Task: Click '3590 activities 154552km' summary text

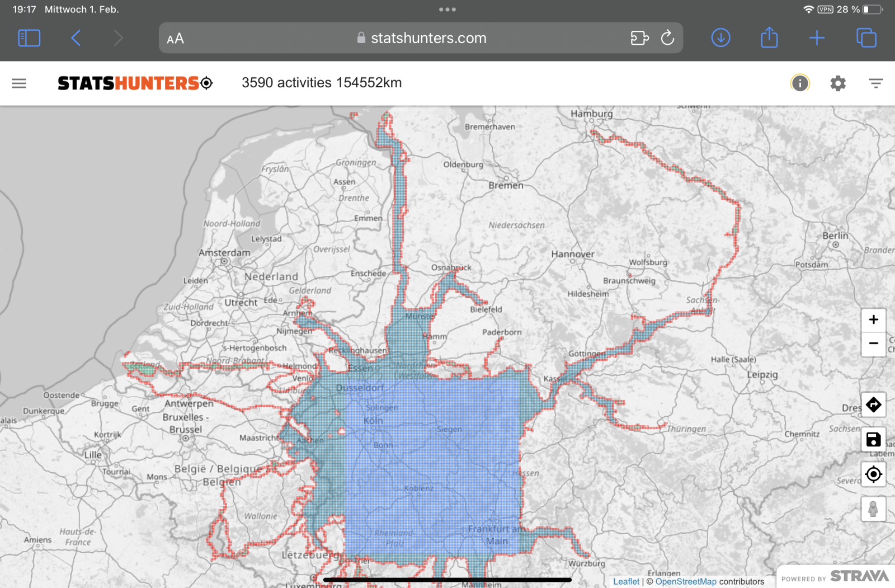Action: [322, 83]
